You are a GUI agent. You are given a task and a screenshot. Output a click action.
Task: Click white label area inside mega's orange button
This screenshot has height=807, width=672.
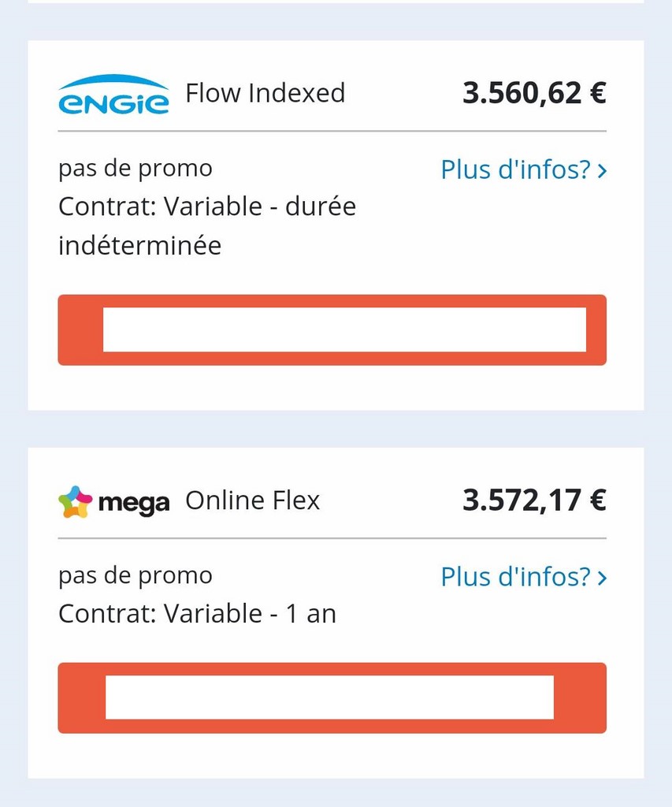[x=330, y=697]
